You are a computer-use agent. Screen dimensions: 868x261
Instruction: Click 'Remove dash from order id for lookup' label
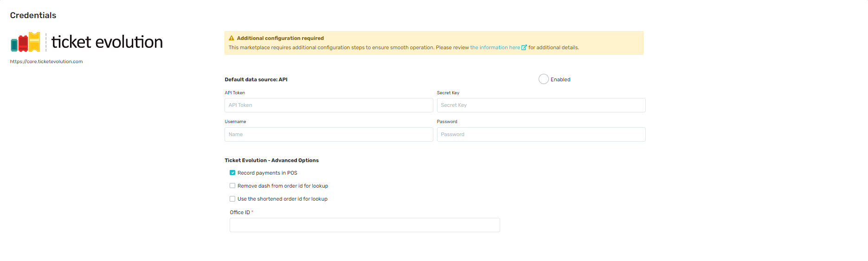coord(283,186)
